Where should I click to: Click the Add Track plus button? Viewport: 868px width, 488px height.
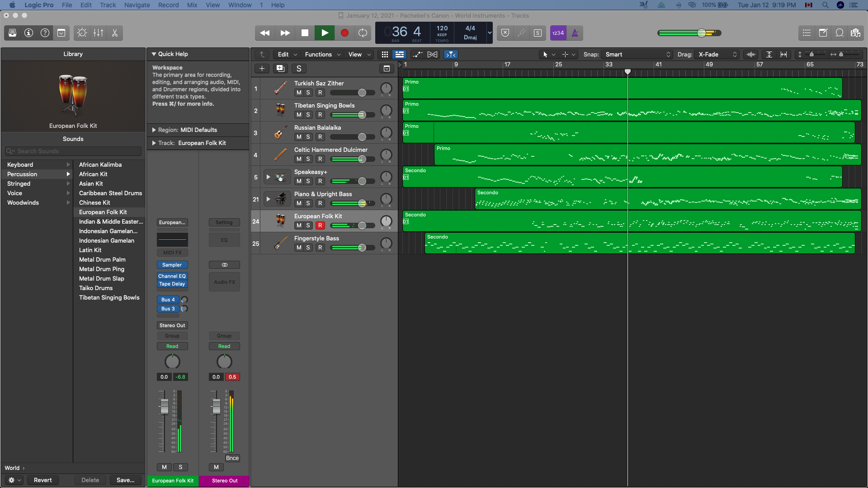coord(262,69)
